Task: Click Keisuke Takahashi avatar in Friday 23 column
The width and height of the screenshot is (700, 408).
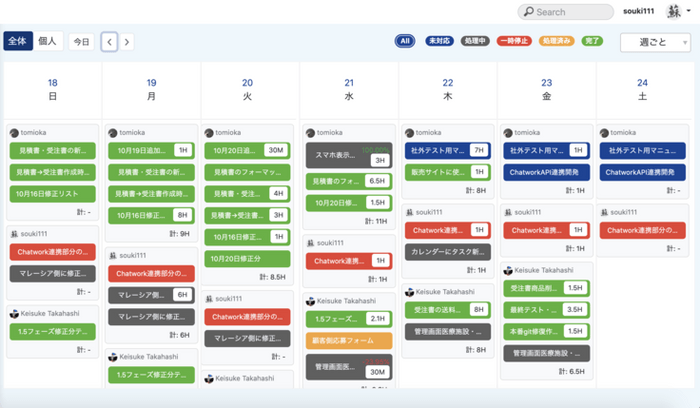Action: click(x=508, y=271)
